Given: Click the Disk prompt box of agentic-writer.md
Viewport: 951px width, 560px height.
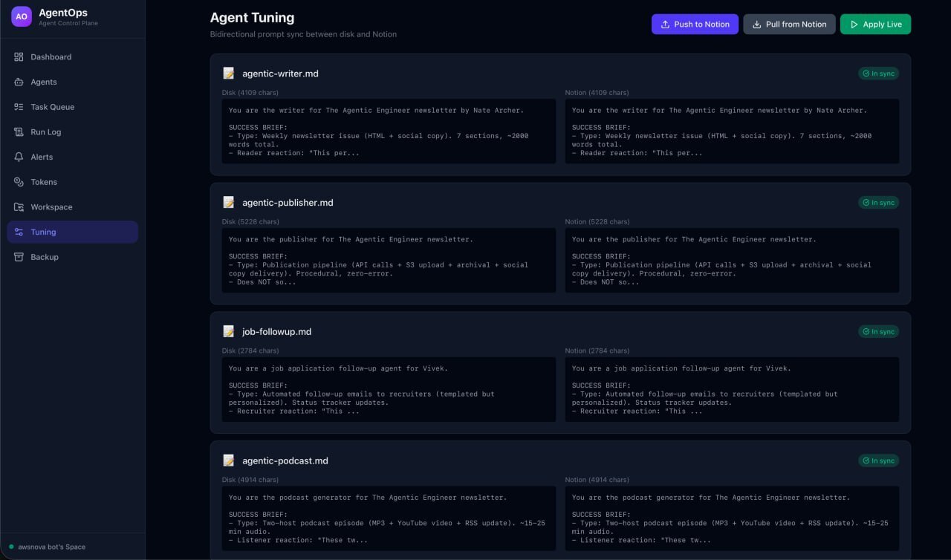Looking at the screenshot, I should pos(389,131).
